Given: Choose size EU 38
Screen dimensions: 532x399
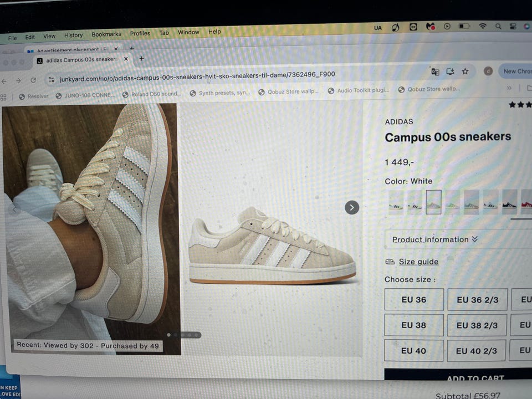Looking at the screenshot, I should [x=413, y=325].
